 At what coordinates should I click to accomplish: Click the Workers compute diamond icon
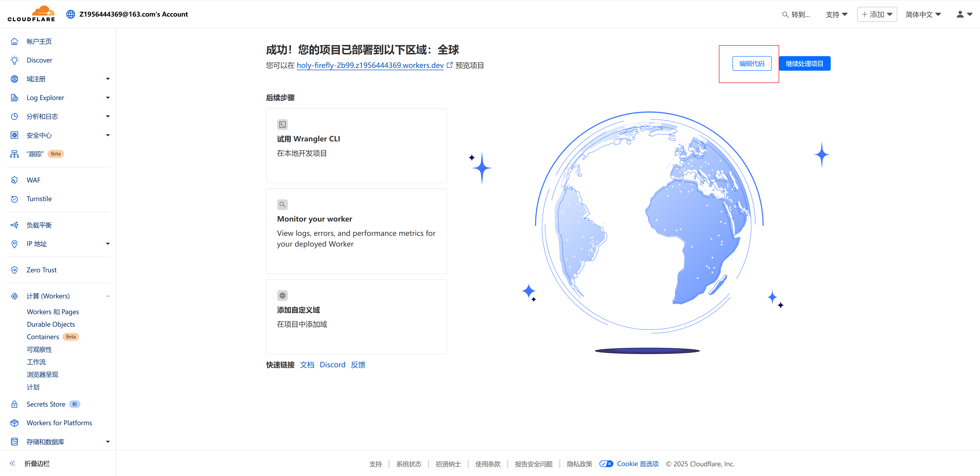click(x=15, y=296)
